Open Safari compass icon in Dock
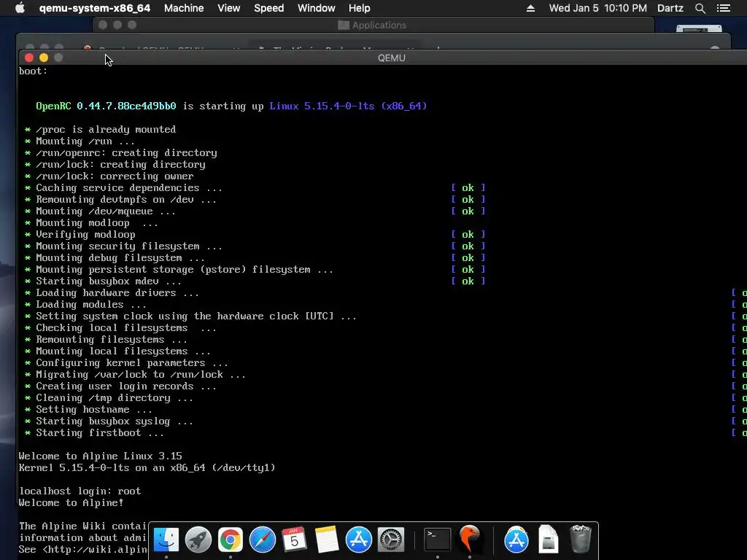Viewport: 747px width, 560px height. pos(263,540)
